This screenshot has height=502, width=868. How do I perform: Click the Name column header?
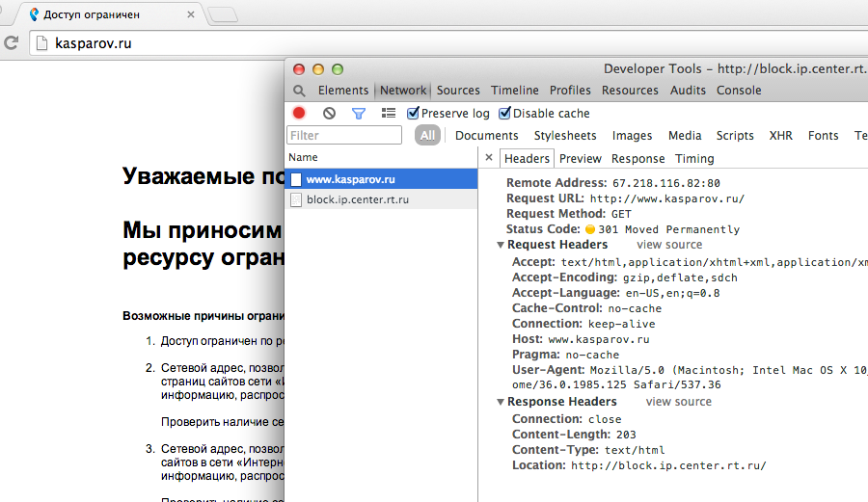[x=381, y=158]
